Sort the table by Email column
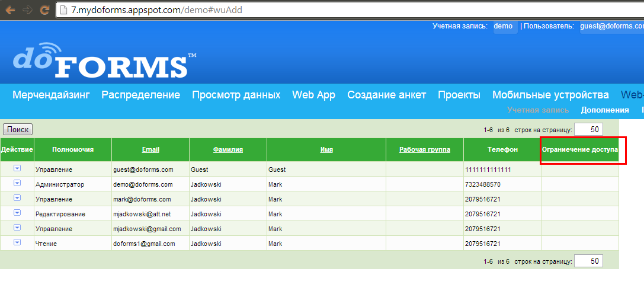Screen dimensions: 644x291 click(150, 149)
